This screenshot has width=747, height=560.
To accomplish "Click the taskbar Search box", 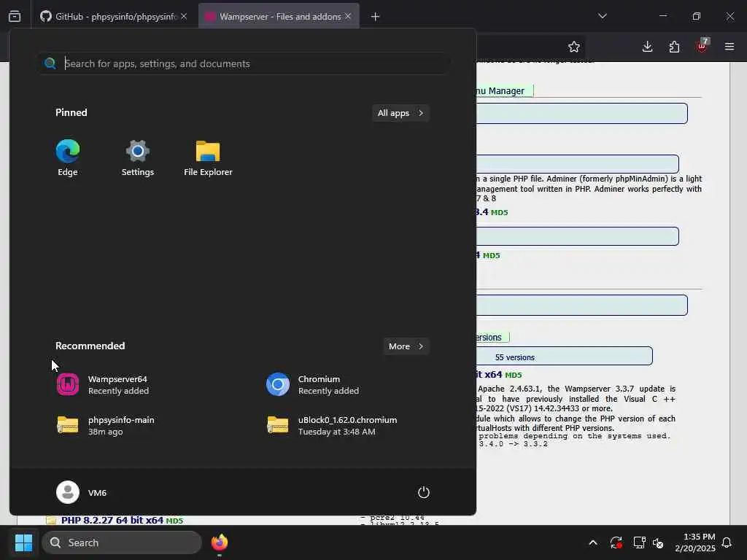I will point(122,542).
